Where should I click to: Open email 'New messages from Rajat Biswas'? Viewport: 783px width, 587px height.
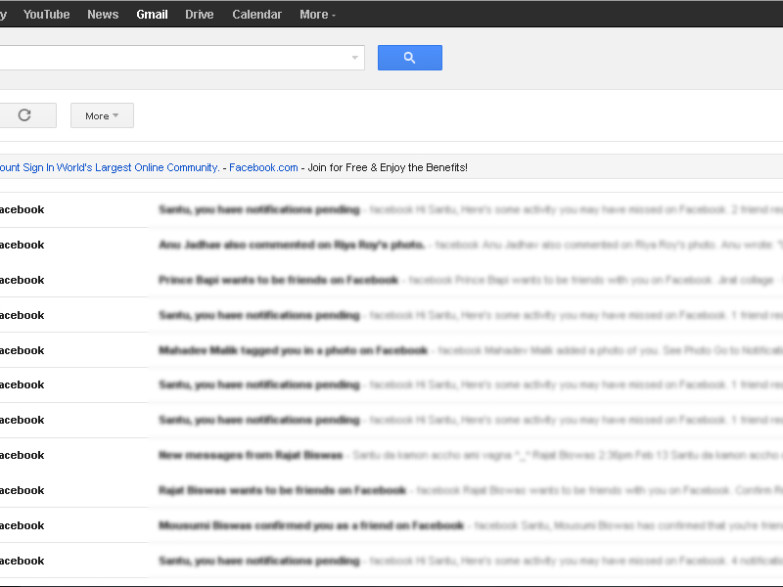click(392, 455)
